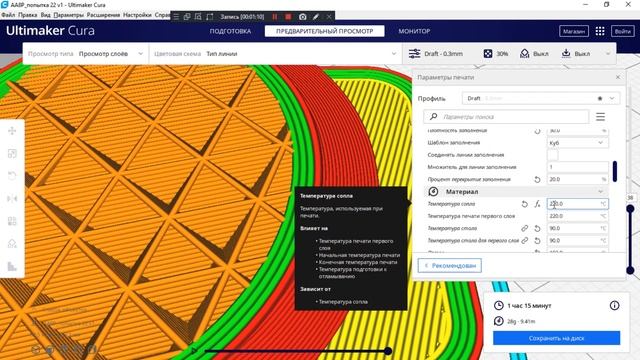Click the settings panel scrollbar
Viewport: 640px width, 360px height.
coord(615,171)
